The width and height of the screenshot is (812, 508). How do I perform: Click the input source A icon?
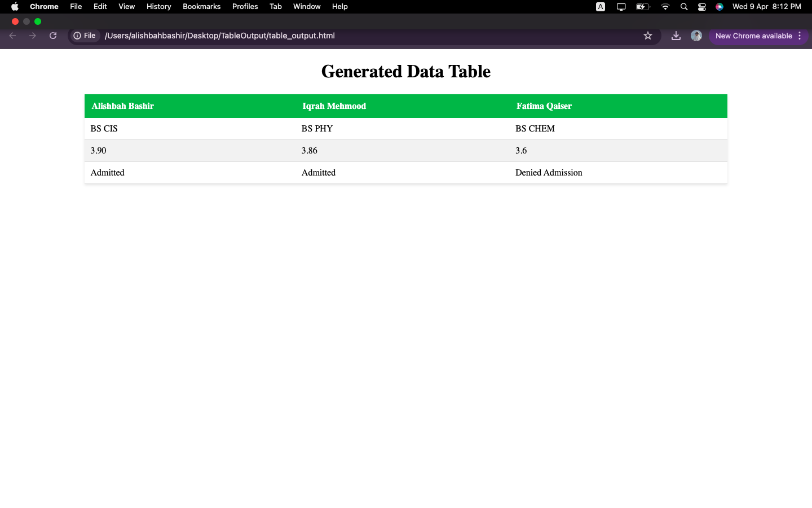coord(601,7)
